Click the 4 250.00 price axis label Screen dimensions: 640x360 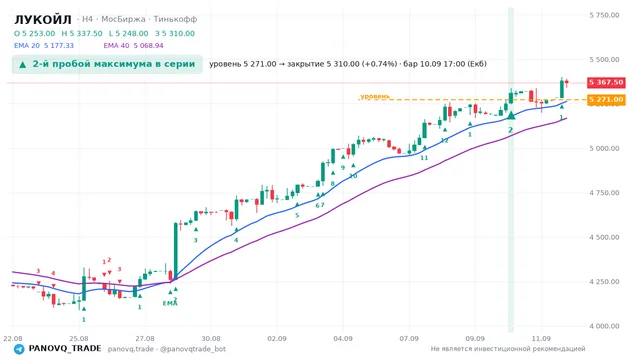point(604,282)
